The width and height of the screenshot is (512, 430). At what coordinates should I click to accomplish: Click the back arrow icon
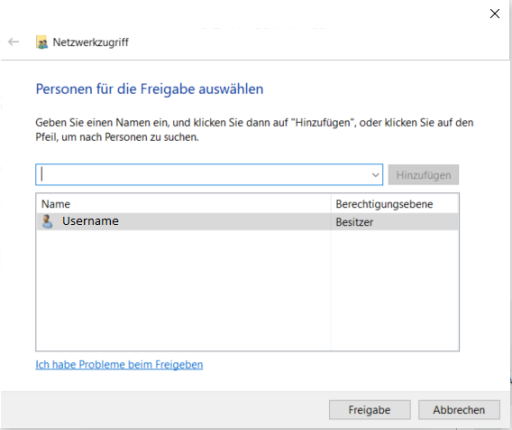click(x=14, y=42)
